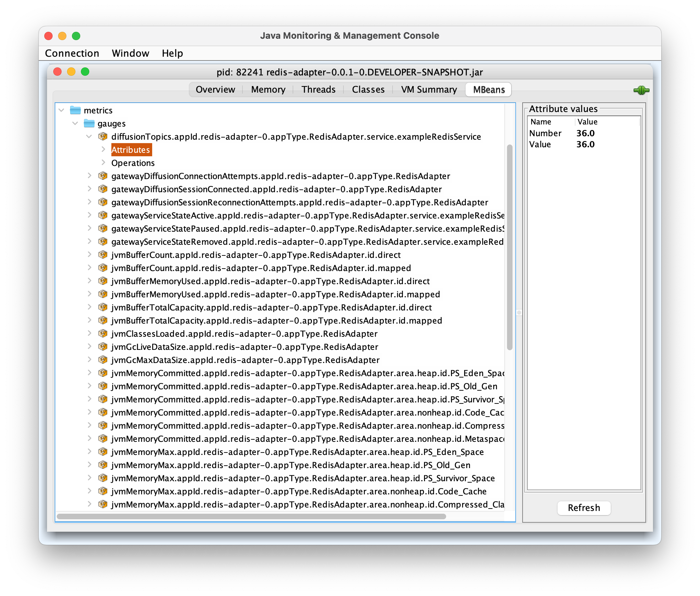Click the gauges folder icon

pyautogui.click(x=88, y=123)
